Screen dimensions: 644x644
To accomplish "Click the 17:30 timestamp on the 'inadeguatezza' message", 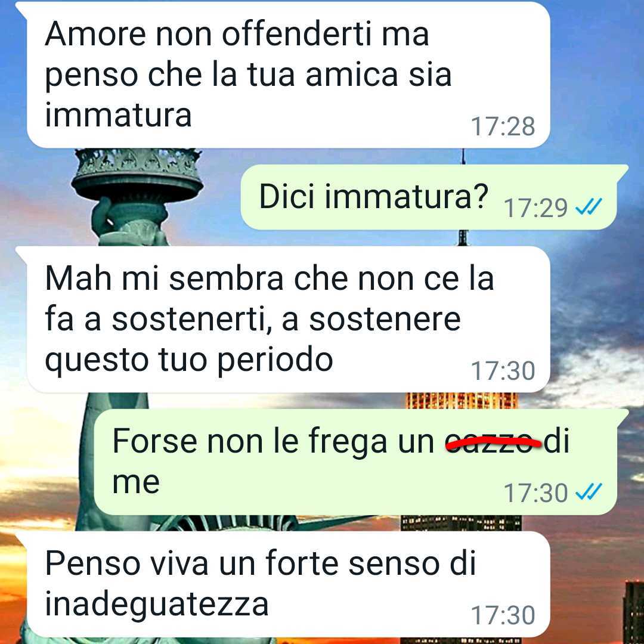I will 503,615.
